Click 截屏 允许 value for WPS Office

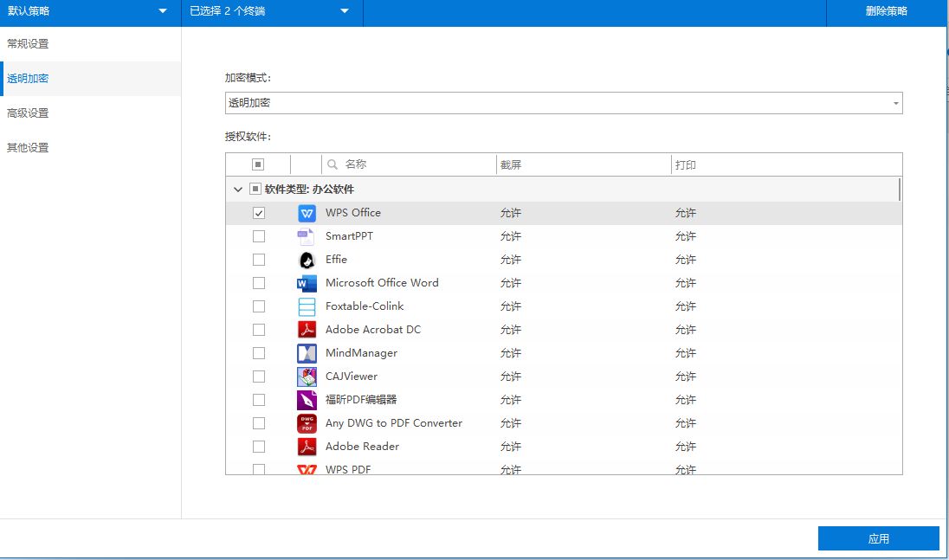pos(511,213)
